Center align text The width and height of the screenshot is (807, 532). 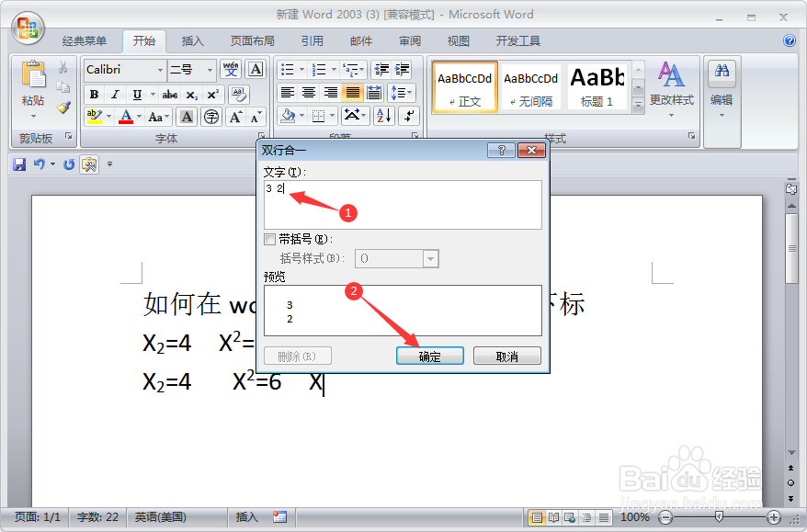pyautogui.click(x=310, y=93)
